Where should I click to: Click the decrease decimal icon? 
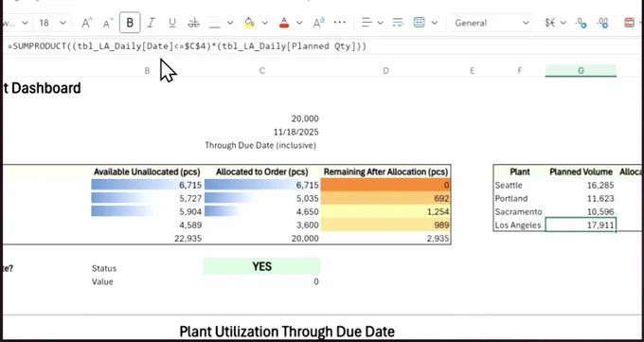581,23
